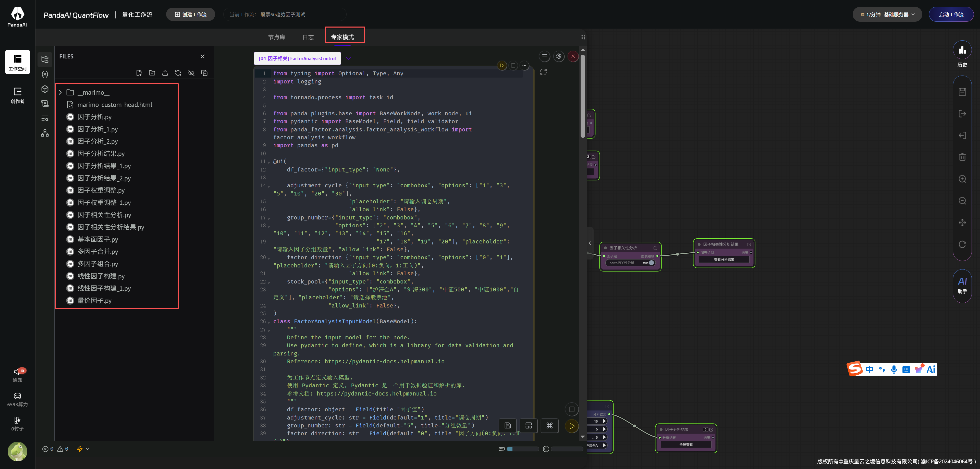Click 全屏查看 on the 因子分析结果 node
Screen dimensions: 980x469
686,444
